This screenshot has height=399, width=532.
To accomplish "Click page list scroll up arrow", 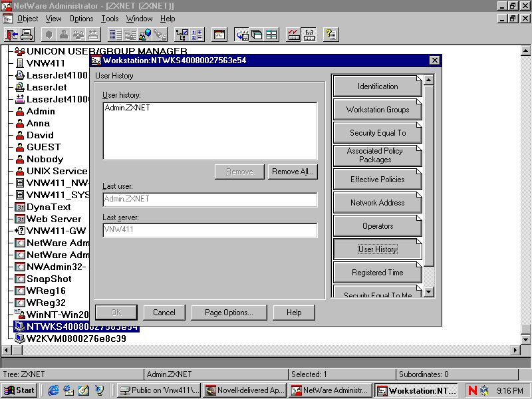I will 429,80.
